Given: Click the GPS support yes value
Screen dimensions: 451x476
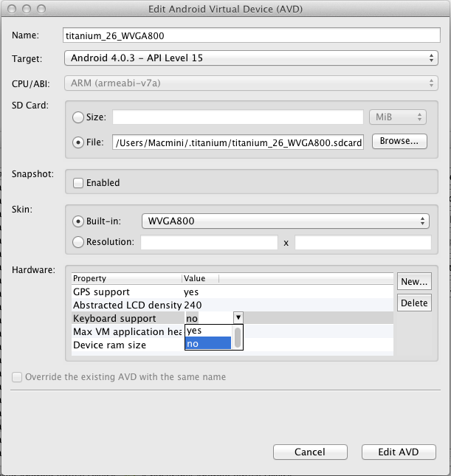Looking at the screenshot, I should click(191, 292).
